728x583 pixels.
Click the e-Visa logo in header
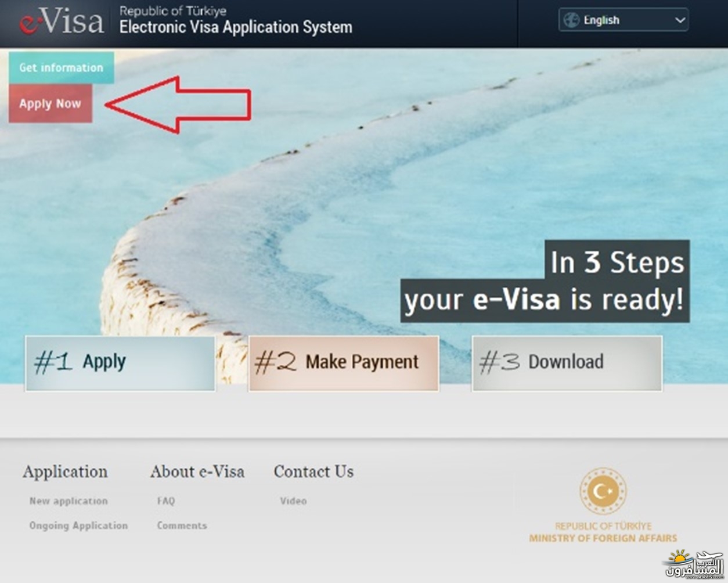click(x=62, y=21)
